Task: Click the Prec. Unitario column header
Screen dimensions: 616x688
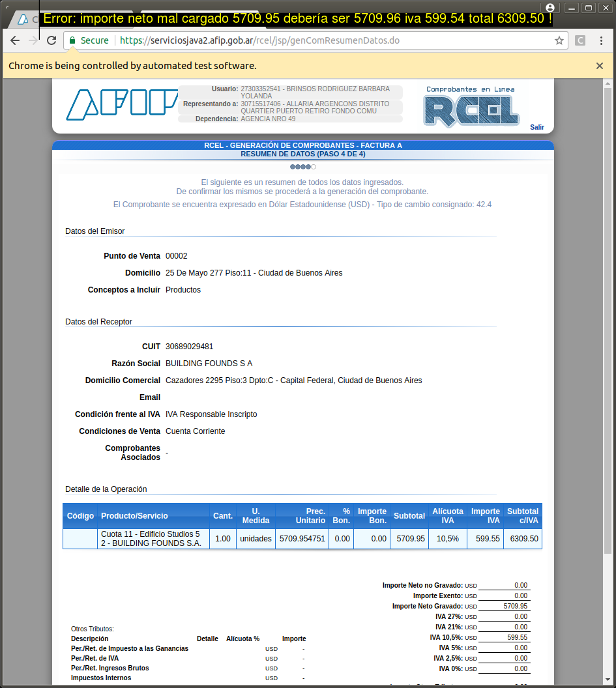Action: 302,516
